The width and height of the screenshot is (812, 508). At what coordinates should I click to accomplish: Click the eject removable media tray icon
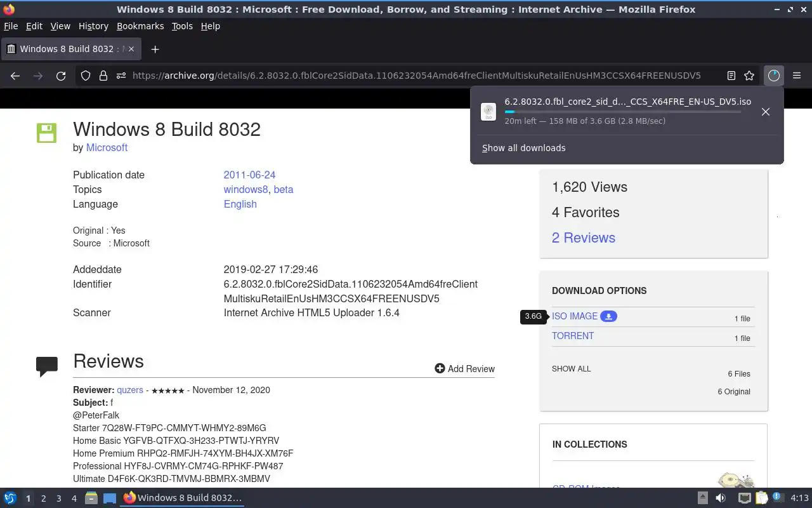pyautogui.click(x=702, y=498)
